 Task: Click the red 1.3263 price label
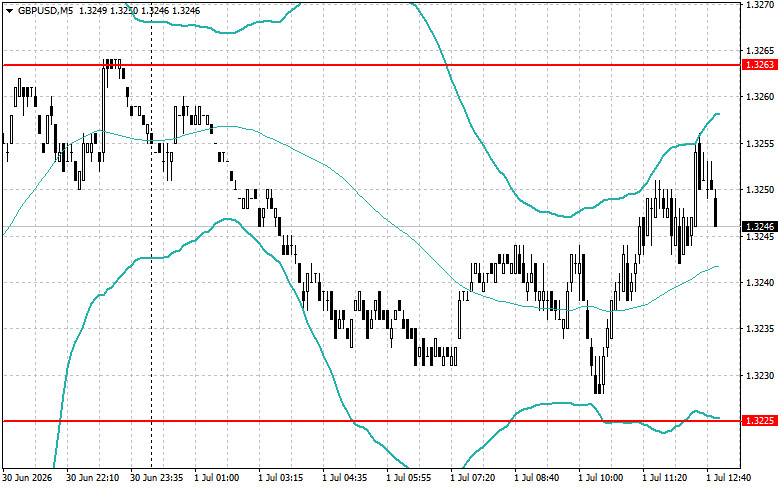pos(760,65)
